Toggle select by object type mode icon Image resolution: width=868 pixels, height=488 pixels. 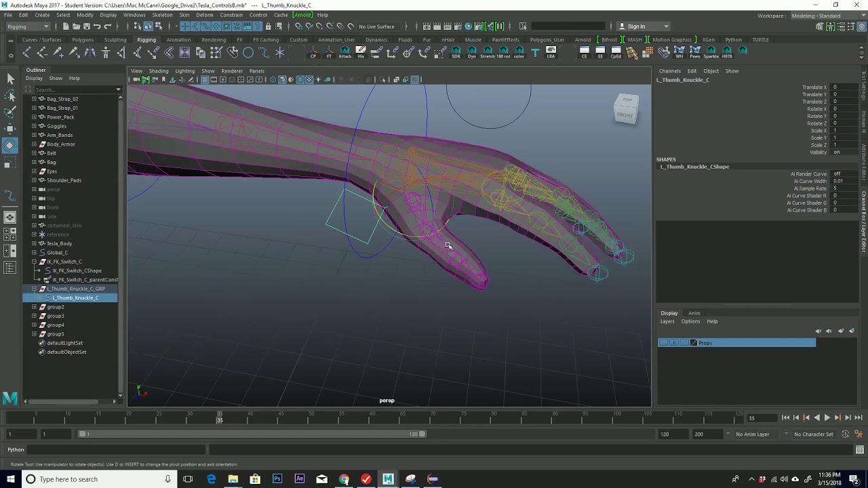tap(146, 26)
